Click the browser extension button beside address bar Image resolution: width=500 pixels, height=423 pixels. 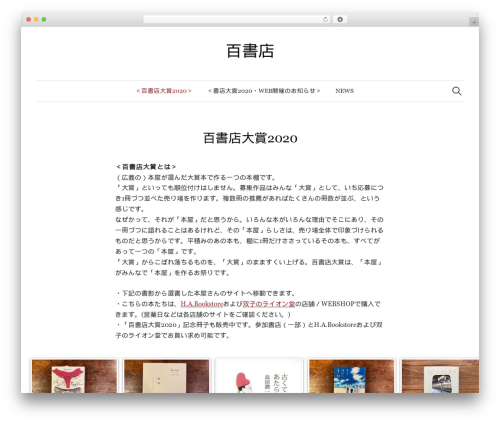pos(340,19)
